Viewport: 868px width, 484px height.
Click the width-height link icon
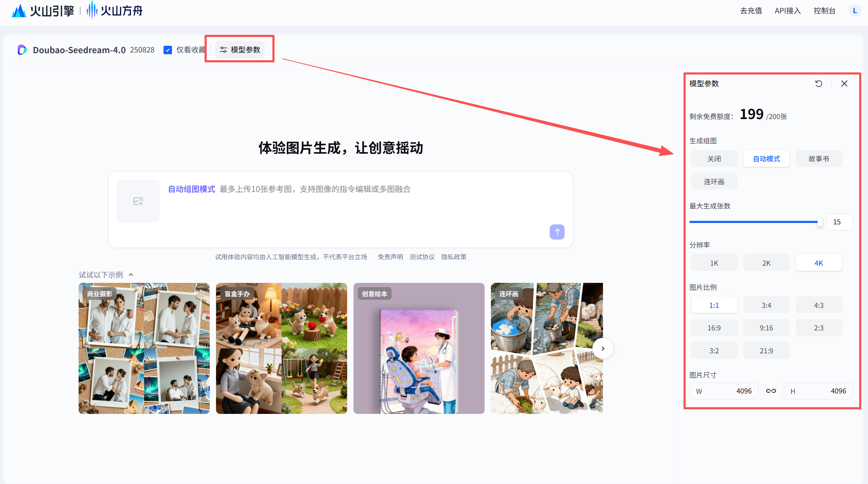pos(771,391)
